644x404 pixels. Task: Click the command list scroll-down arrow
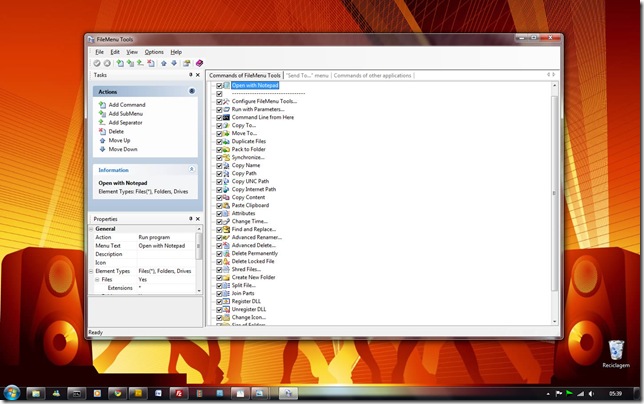pyautogui.click(x=554, y=321)
